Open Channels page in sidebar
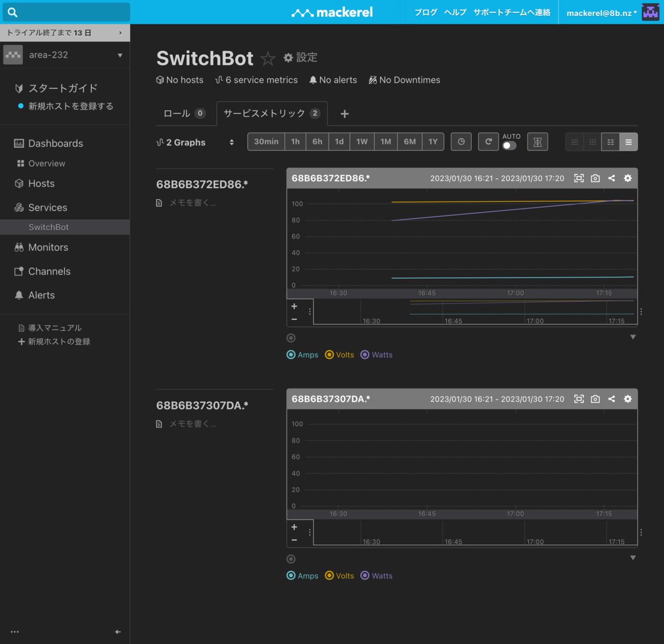Viewport: 664px width, 644px height. coord(49,272)
